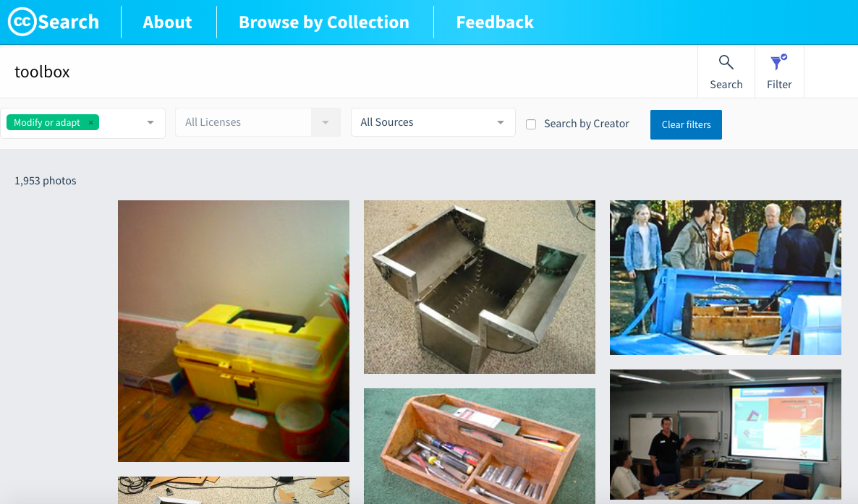This screenshot has height=504, width=858.
Task: Click the magnifying glass Search icon
Action: pos(726,62)
